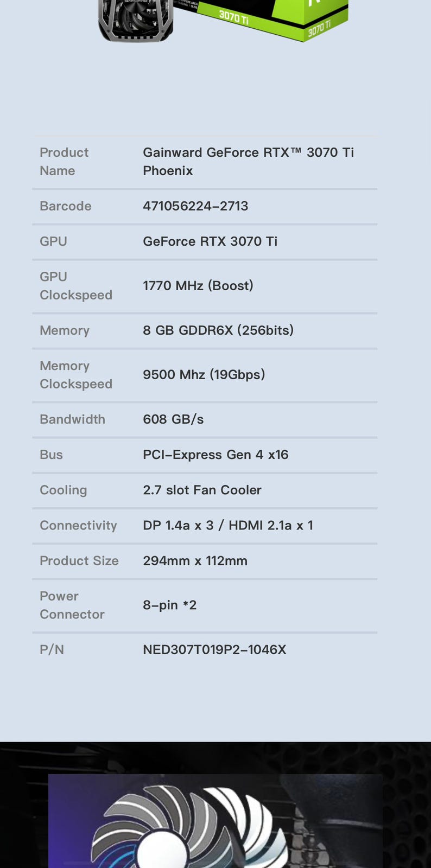Click the PCI-Express Gen 4 x16 value

point(215,455)
